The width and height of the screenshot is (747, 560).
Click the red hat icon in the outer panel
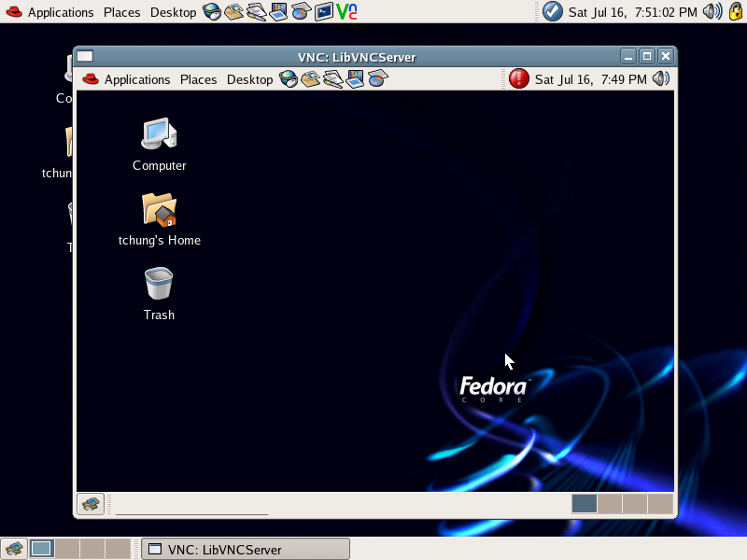pyautogui.click(x=14, y=11)
